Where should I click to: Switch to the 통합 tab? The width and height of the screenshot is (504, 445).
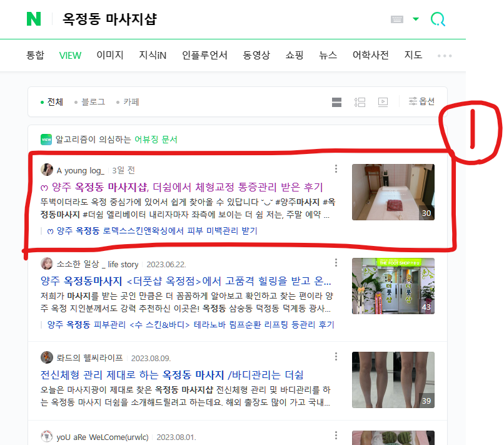pos(35,55)
